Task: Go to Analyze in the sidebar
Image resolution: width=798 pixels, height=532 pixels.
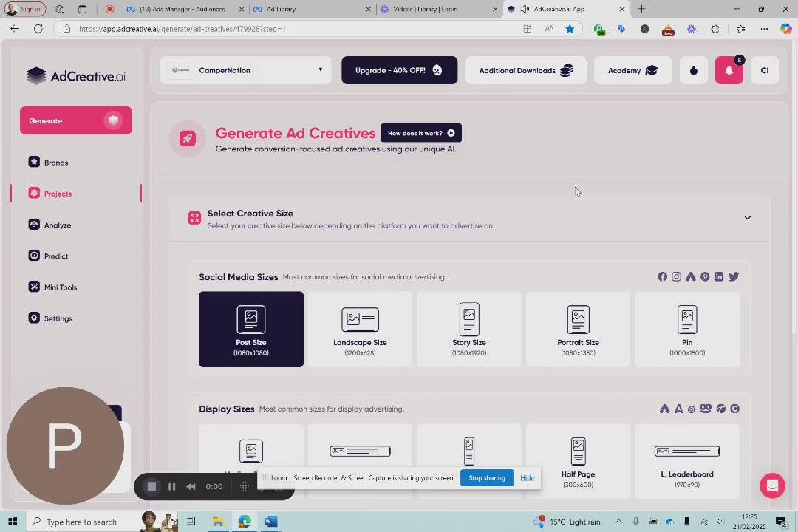Action: click(57, 225)
